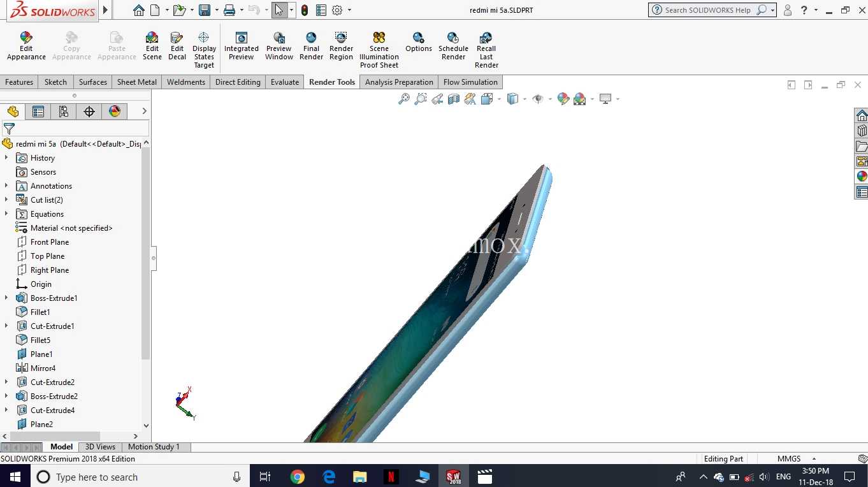Screen dimensions: 868x487
Task: Open the Motion Study 1 tab
Action: (x=154, y=447)
